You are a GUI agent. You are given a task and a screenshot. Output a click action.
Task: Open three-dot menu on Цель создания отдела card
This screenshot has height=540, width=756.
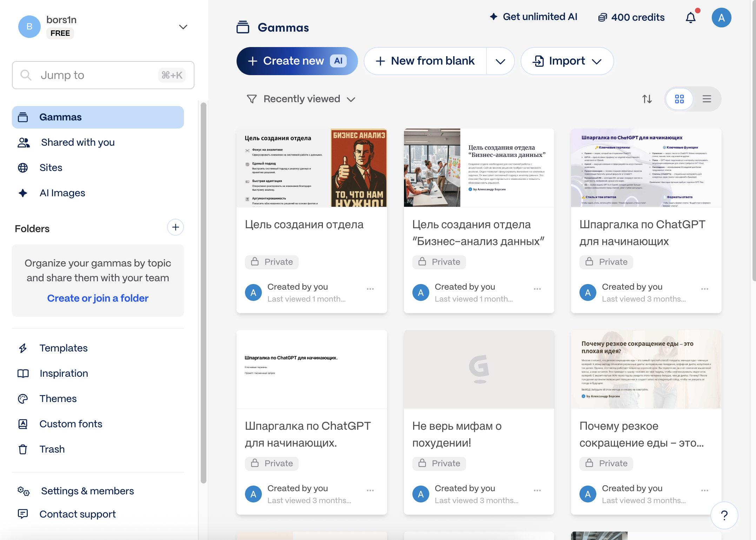pyautogui.click(x=370, y=289)
